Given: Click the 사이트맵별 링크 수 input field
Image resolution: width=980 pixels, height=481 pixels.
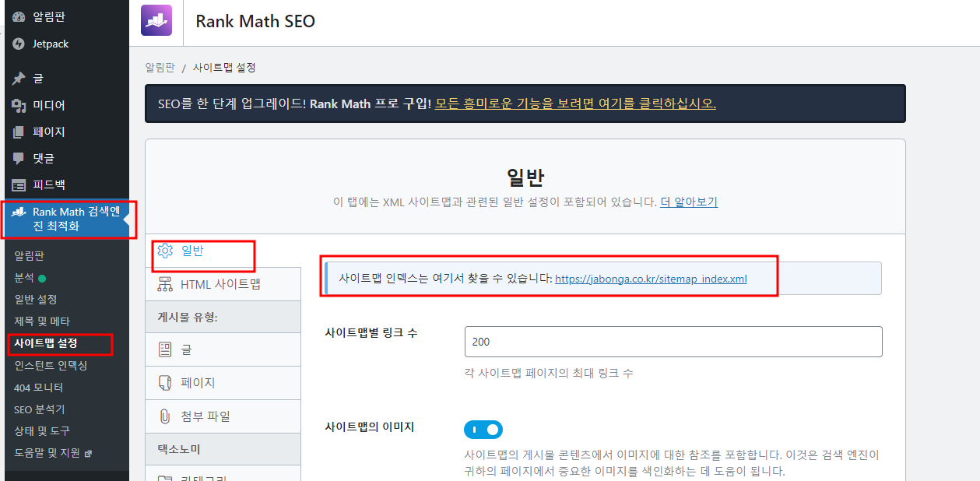Looking at the screenshot, I should [673, 342].
